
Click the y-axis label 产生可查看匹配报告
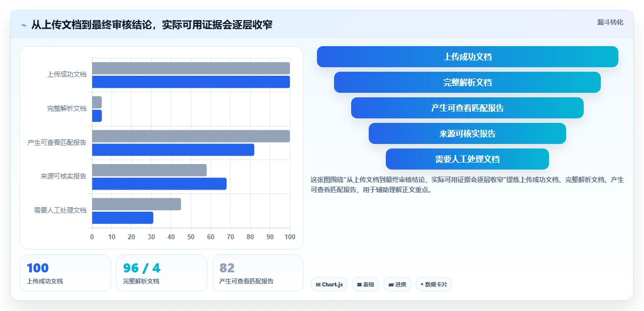point(57,142)
